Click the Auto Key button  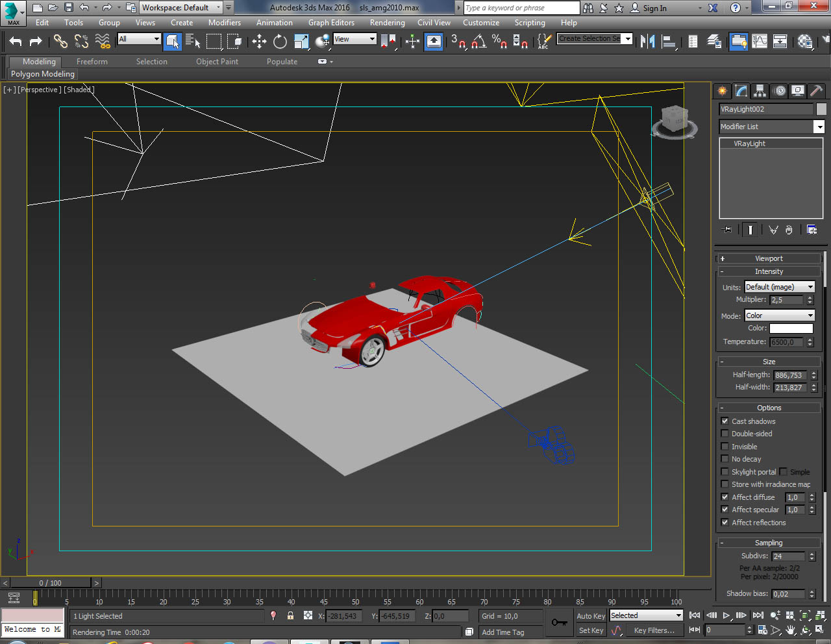tap(590, 616)
